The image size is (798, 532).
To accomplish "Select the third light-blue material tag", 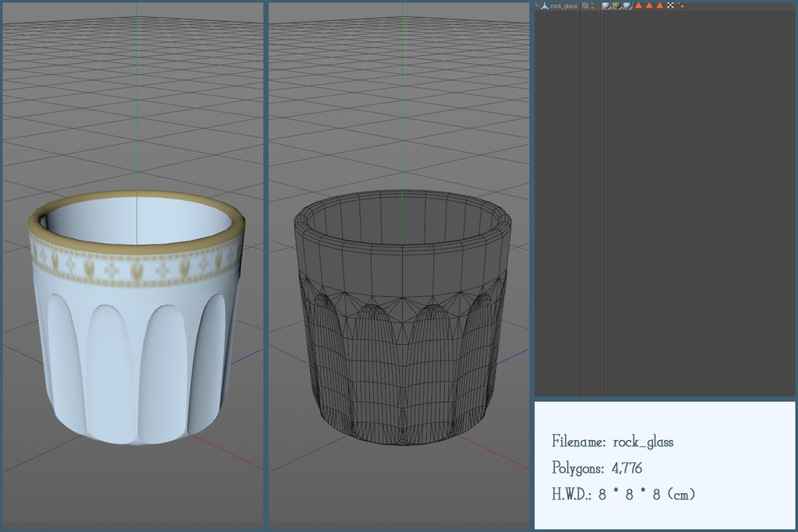I will pos(627,5).
